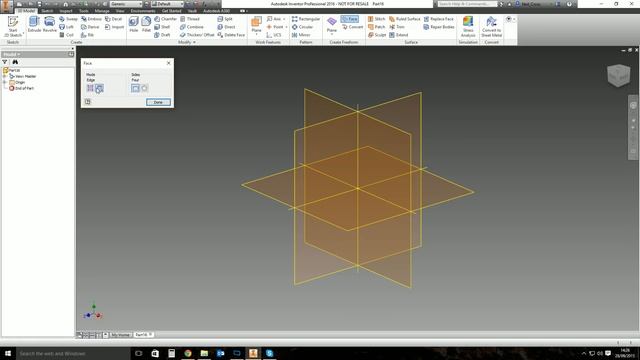Select the Split tool
640x360 pixels.
(225, 19)
